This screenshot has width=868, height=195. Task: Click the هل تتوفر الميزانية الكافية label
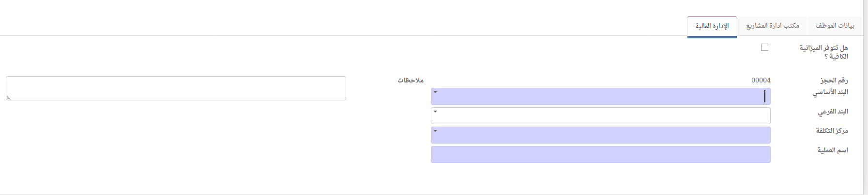pos(824,52)
